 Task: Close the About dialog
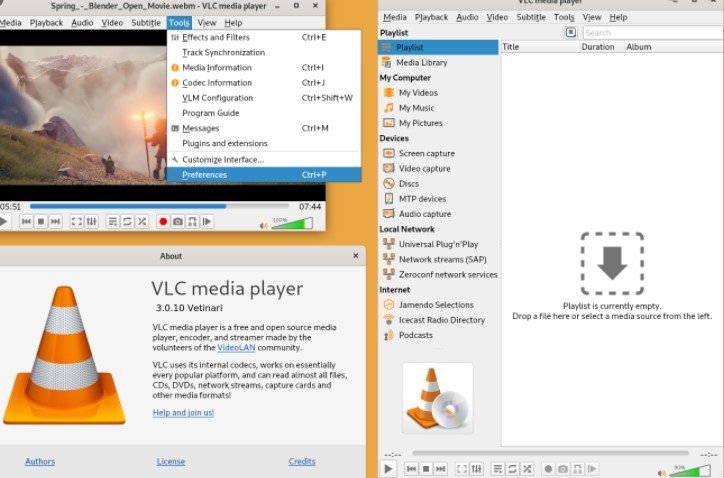(x=356, y=255)
